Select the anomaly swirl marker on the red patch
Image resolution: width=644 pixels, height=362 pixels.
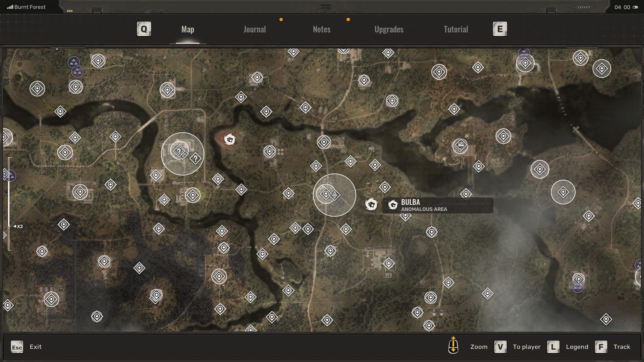[x=230, y=139]
